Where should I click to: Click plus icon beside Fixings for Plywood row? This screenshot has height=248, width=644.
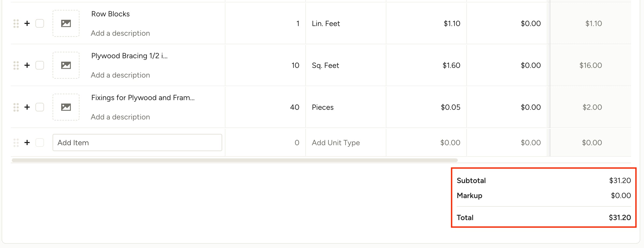pos(27,107)
